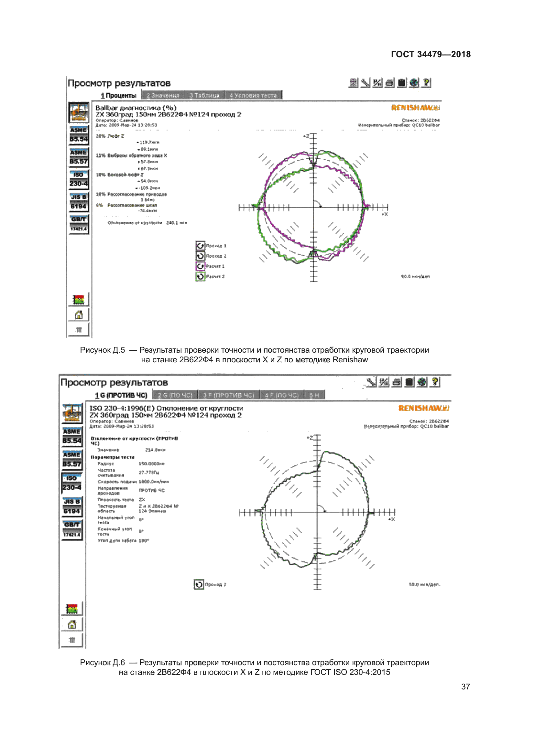The width and height of the screenshot is (535, 756).
Task: Switch to '3 F (ПРОТИВ ЧС)' tab
Action: (229, 395)
